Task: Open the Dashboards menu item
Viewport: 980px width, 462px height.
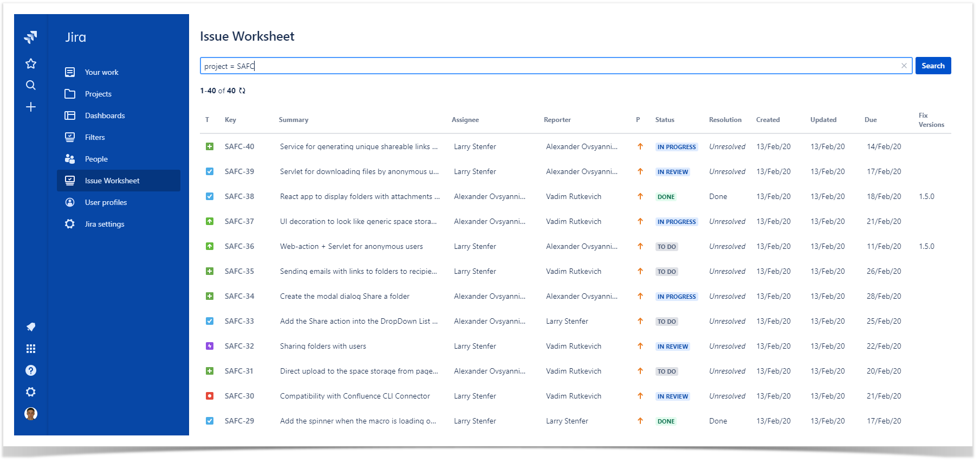Action: tap(105, 116)
